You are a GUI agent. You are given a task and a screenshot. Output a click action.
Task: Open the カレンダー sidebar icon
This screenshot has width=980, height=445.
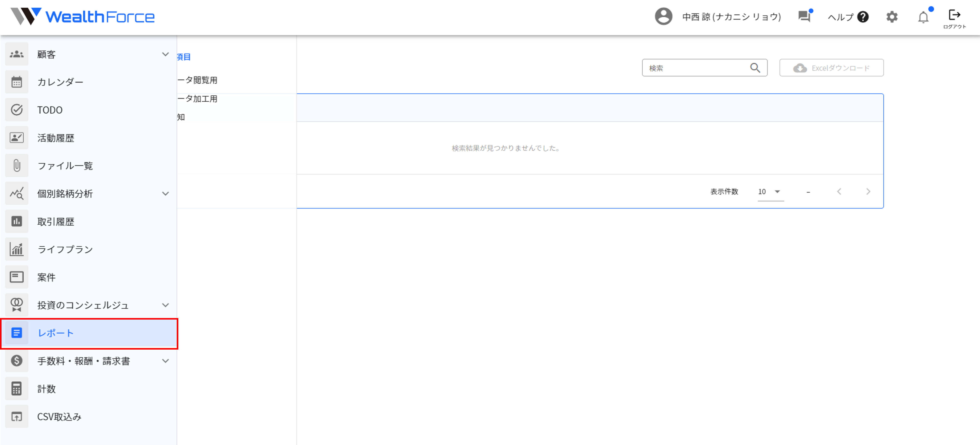pyautogui.click(x=17, y=82)
